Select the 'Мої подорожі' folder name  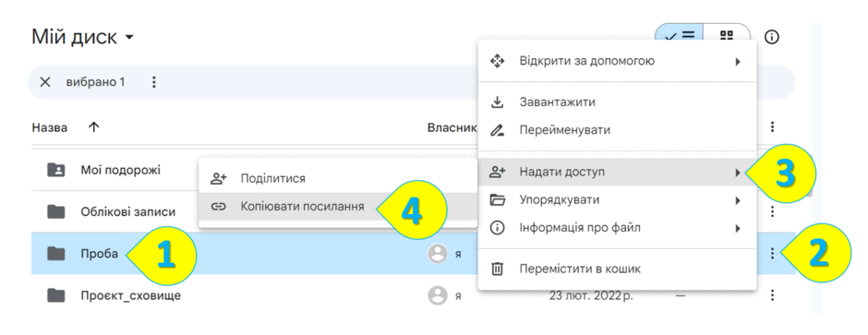(x=121, y=170)
